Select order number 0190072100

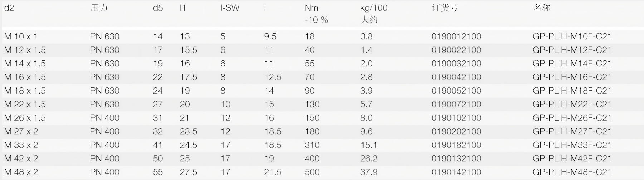[456, 104]
